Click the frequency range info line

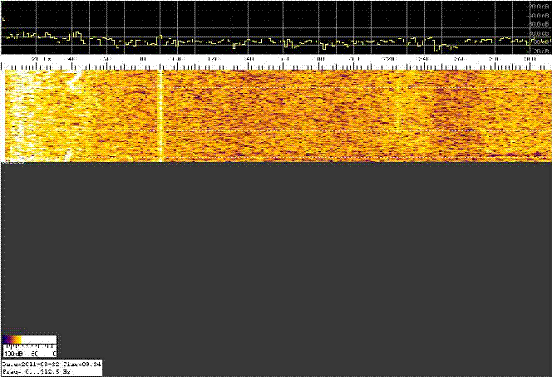(37, 372)
